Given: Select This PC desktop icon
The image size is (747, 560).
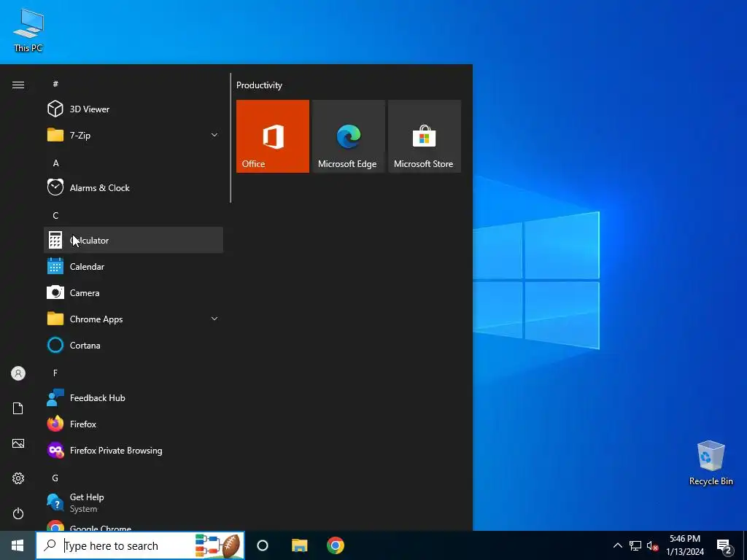Looking at the screenshot, I should (x=28, y=31).
